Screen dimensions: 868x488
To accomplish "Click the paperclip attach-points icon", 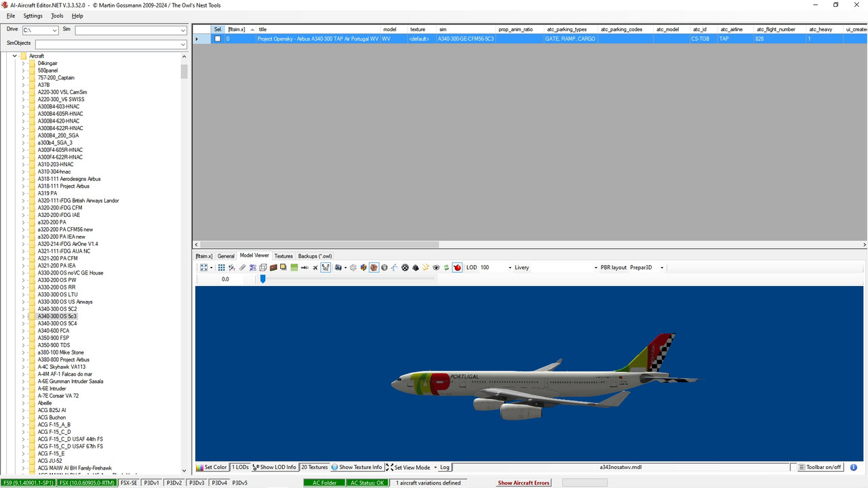I will [x=242, y=267].
